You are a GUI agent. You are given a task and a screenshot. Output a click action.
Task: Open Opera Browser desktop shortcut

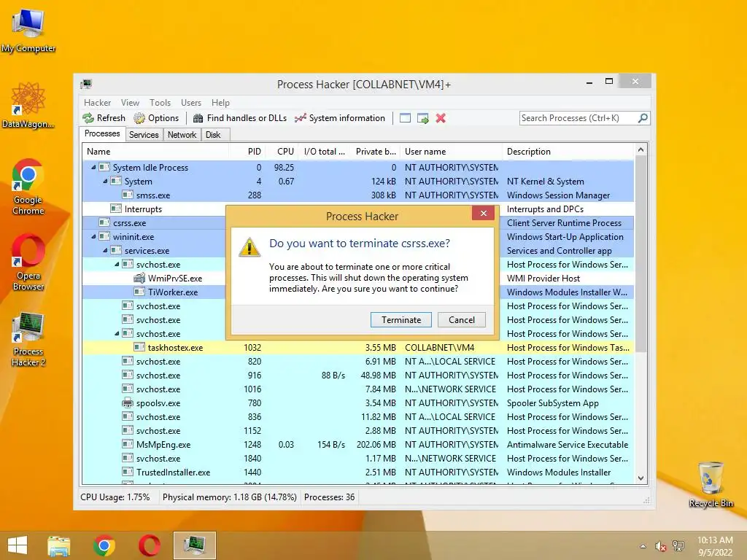pos(28,262)
